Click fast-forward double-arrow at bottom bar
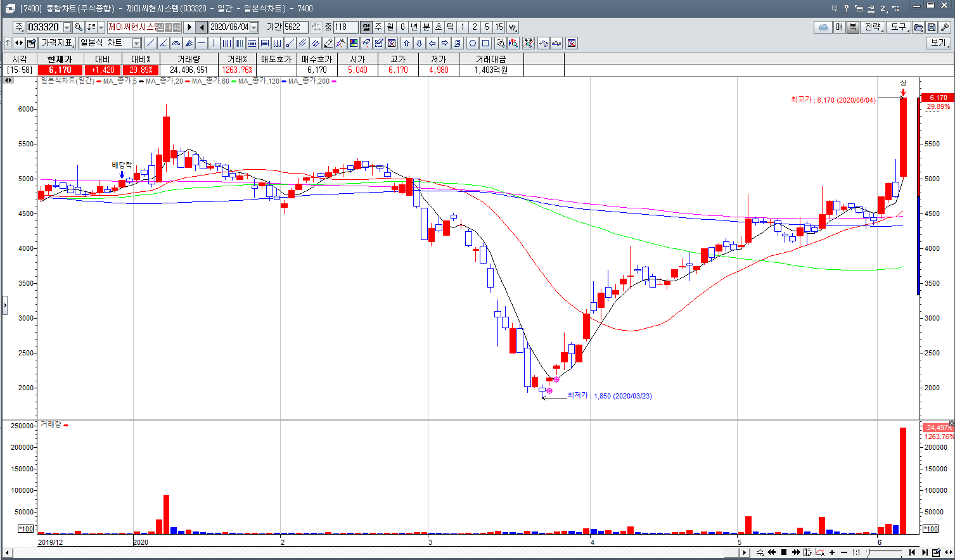Viewport: 955px width, 560px height. click(x=796, y=552)
